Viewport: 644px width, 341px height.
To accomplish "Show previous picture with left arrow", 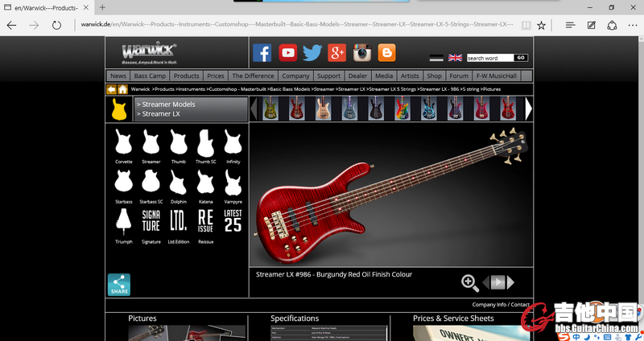I will point(486,282).
